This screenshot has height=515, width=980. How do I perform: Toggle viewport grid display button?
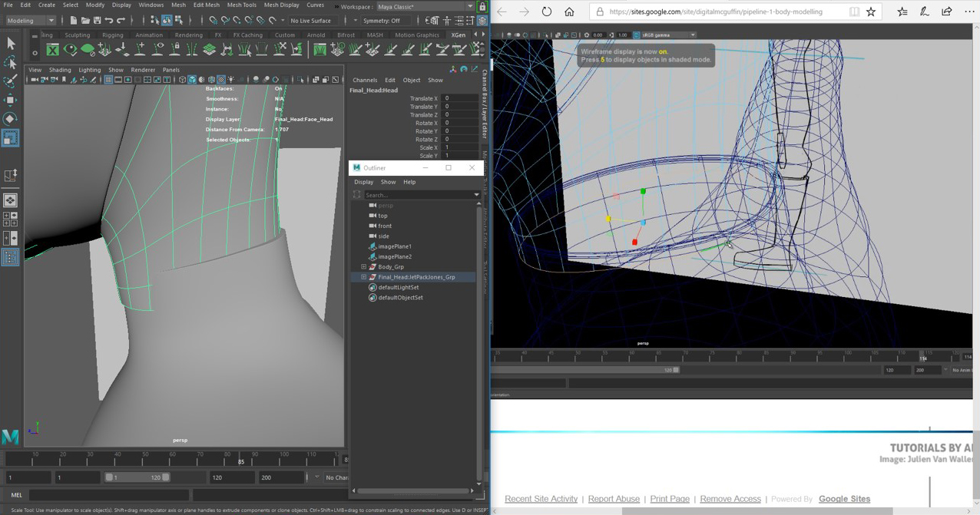pyautogui.click(x=108, y=80)
